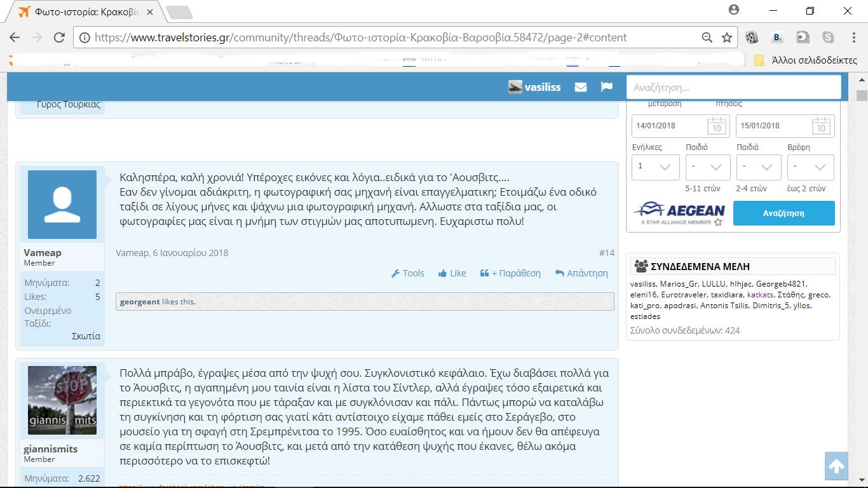
Task: Open Tools menu on post #14
Action: click(x=407, y=273)
